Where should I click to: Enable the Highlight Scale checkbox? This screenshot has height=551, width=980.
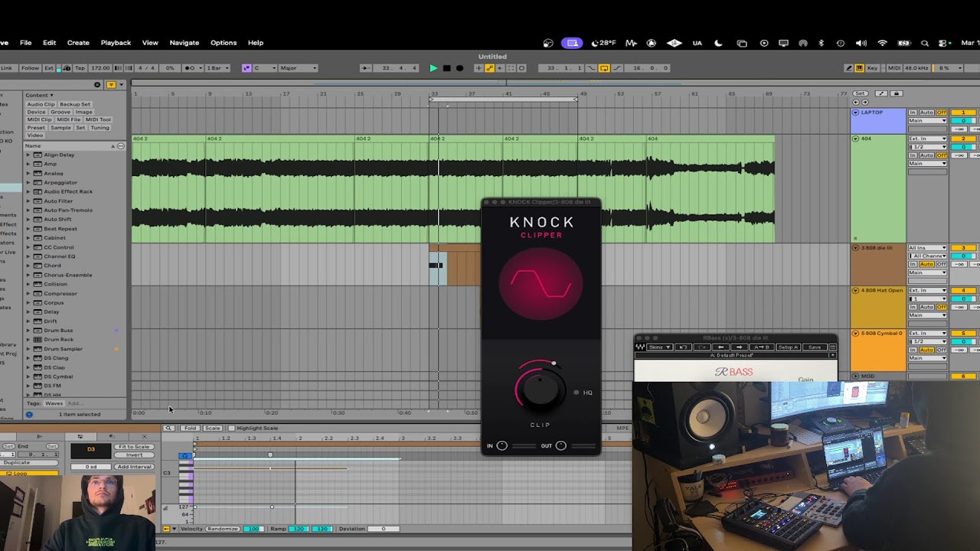tap(231, 428)
